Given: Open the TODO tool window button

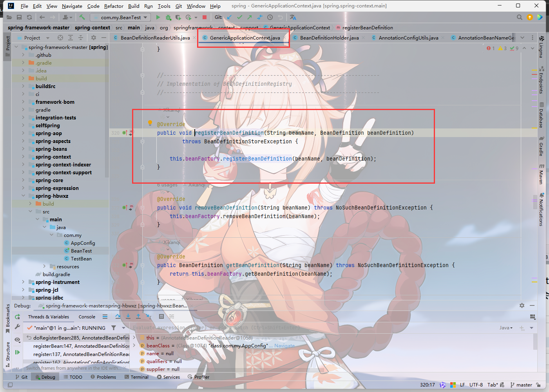Looking at the screenshot, I should [x=73, y=377].
